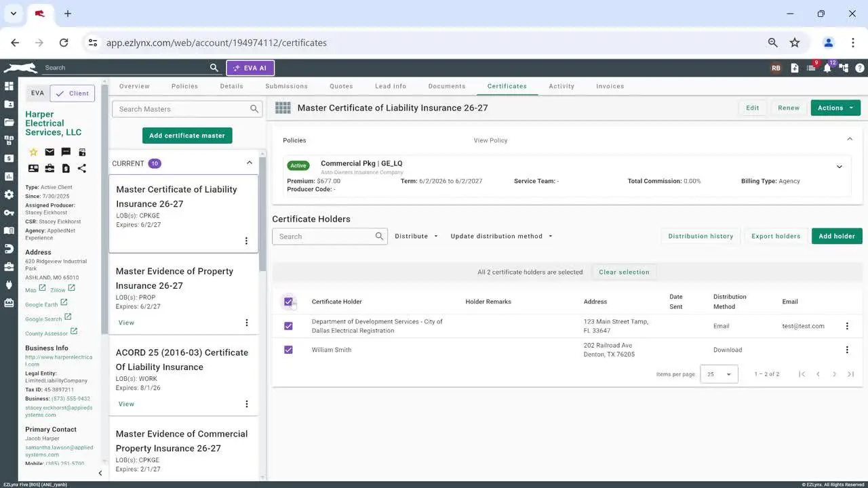
Task: Collapse the Policies panel
Action: [850, 139]
